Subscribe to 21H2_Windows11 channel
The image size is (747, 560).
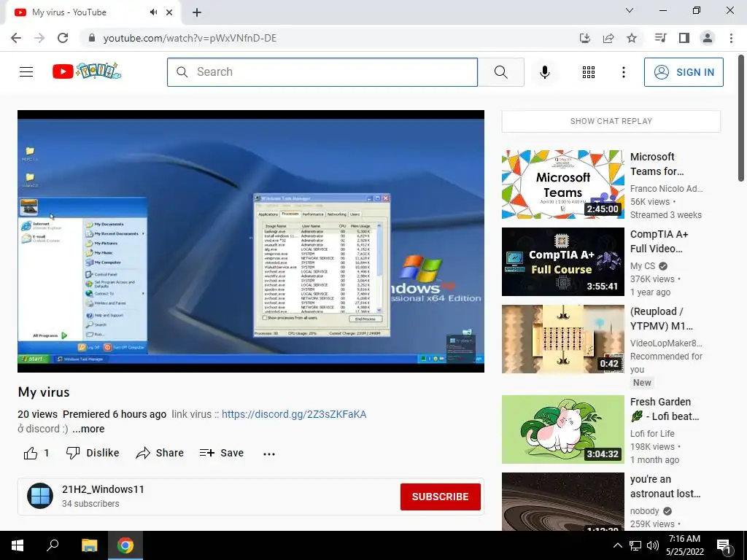coord(440,497)
